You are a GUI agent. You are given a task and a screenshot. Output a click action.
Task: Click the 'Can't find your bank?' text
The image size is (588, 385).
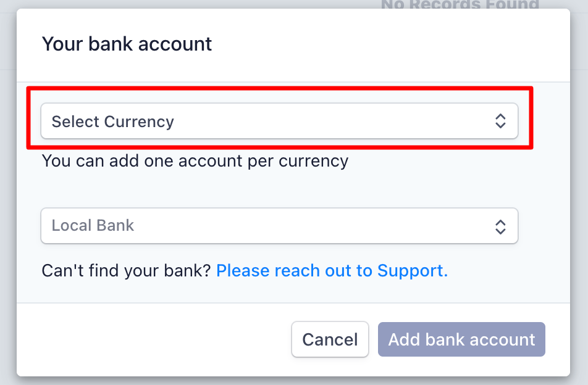(127, 270)
